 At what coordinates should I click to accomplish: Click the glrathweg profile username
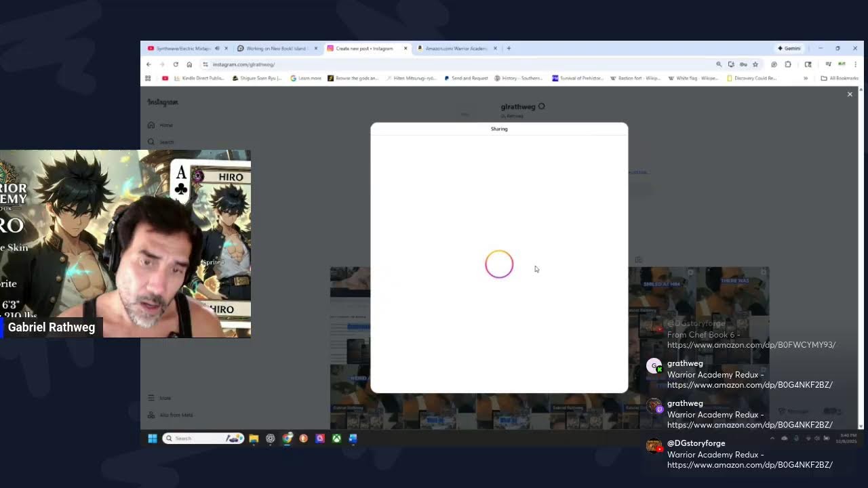(x=518, y=106)
